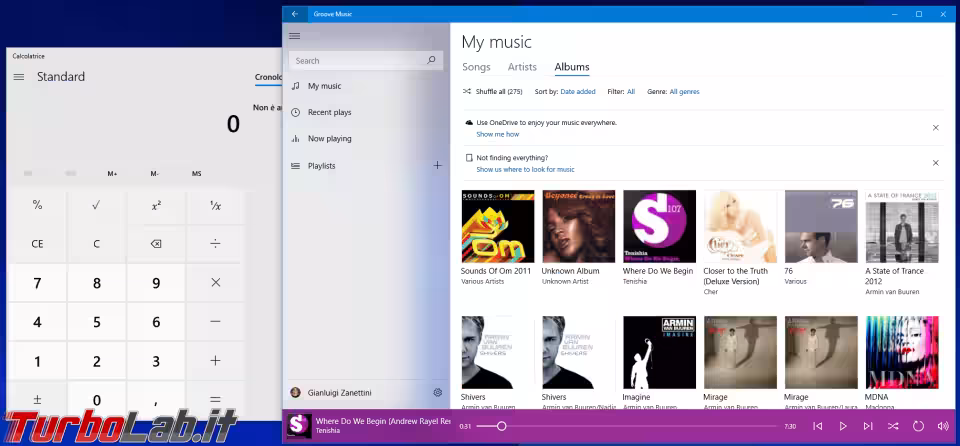
Task: Click divide key in Calculator
Action: (215, 244)
